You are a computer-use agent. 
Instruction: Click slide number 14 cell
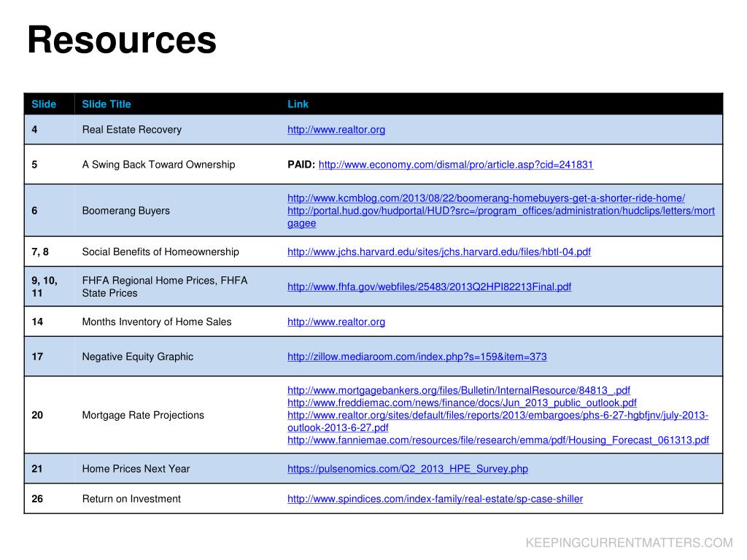50,322
